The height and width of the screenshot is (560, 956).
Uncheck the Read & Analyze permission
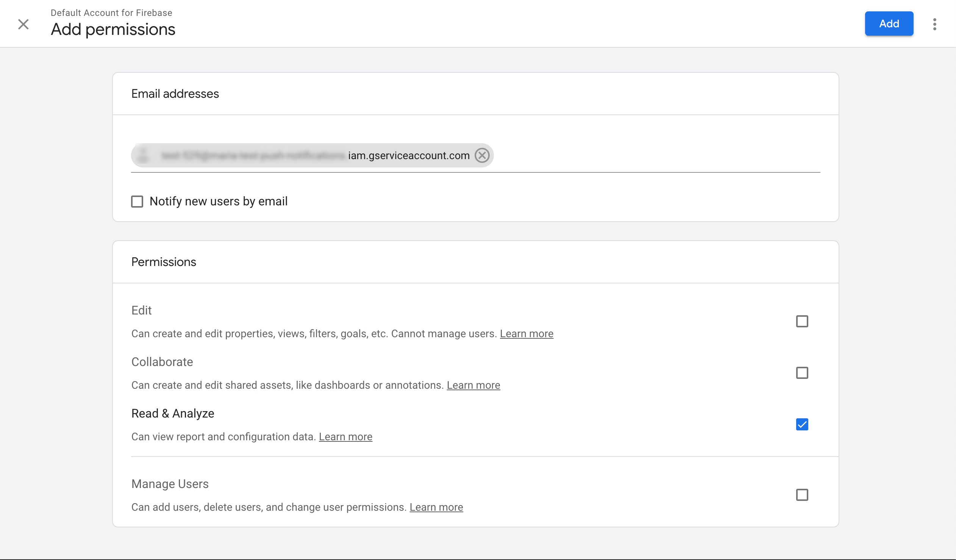(x=801, y=425)
